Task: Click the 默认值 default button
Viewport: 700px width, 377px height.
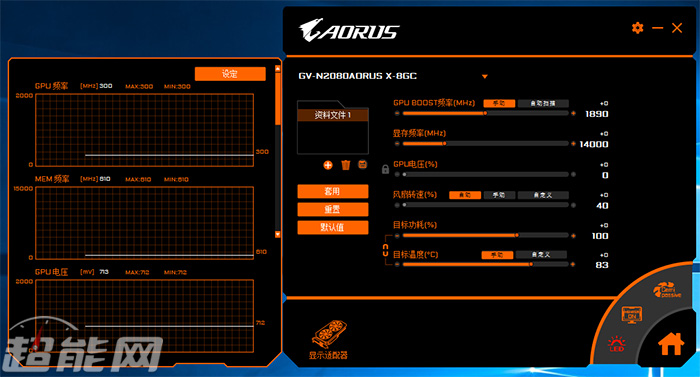Action: [x=333, y=227]
